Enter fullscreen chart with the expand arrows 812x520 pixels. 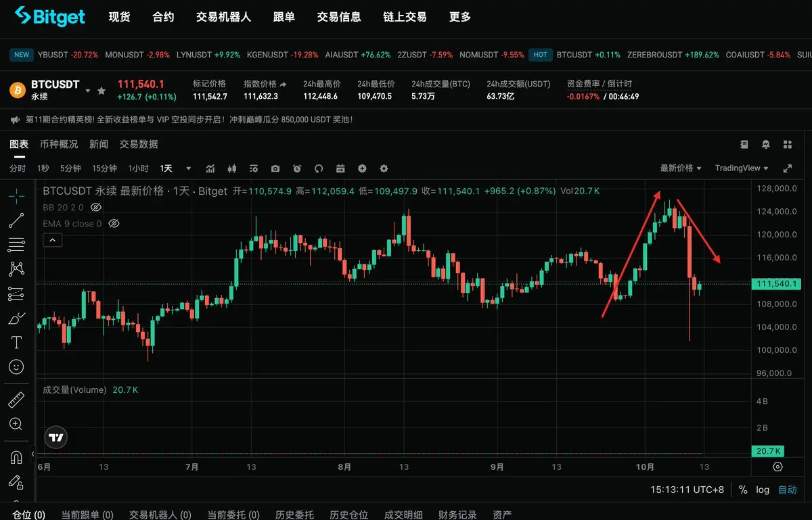(787, 168)
